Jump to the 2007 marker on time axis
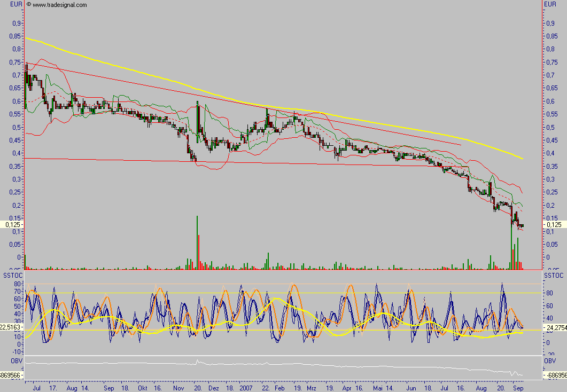Viewport: 567px width, 392px height. pyautogui.click(x=246, y=387)
